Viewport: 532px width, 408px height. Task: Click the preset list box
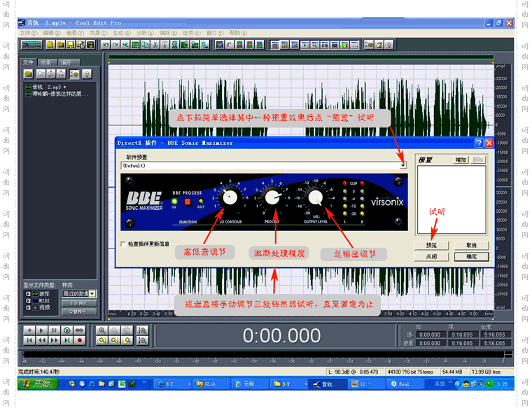pyautogui.click(x=451, y=199)
